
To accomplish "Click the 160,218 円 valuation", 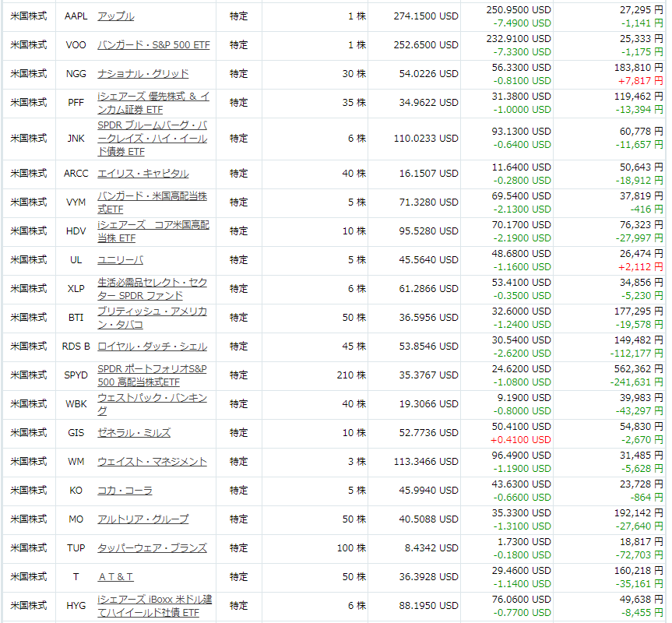I will 639,571.
